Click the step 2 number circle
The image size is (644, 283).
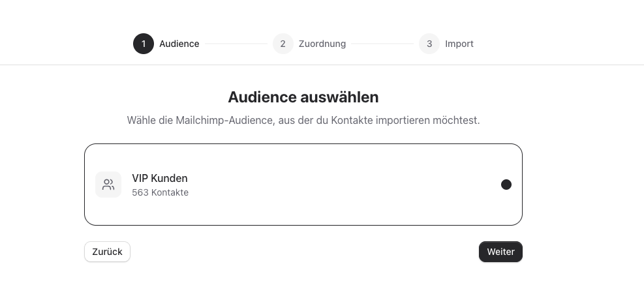(283, 44)
